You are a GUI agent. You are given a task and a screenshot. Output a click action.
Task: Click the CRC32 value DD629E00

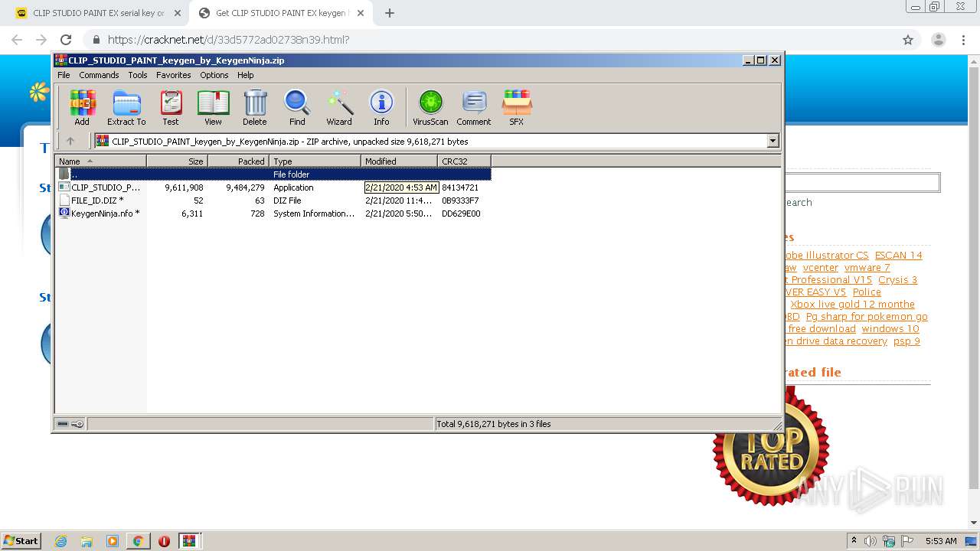click(x=461, y=214)
